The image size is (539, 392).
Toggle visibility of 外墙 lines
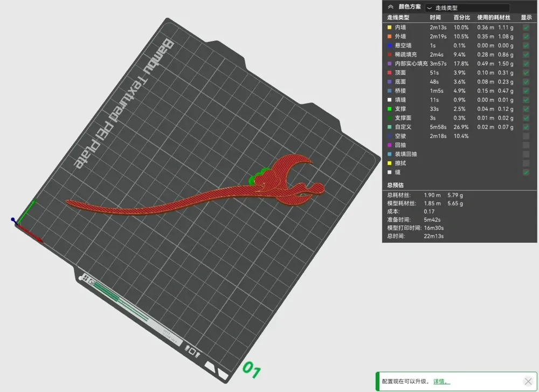526,37
